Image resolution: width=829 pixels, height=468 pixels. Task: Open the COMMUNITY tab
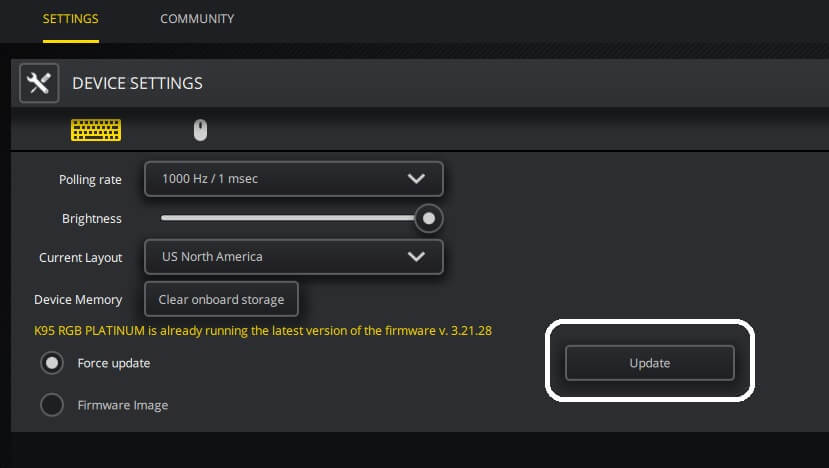[x=197, y=19]
